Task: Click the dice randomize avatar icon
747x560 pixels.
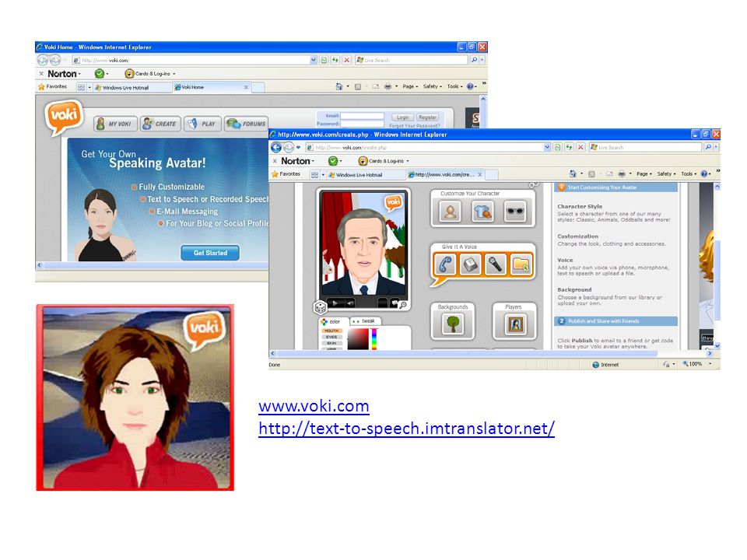Action: click(x=320, y=307)
